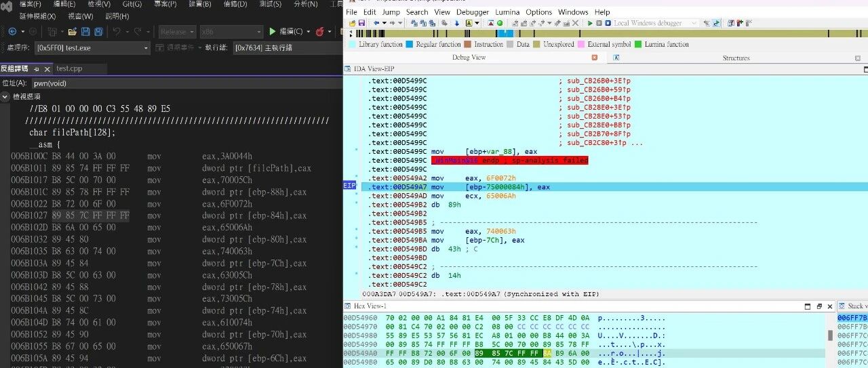Open dropdown arrow beside 繼續(C)
This screenshot has height=368, width=868.
(308, 32)
